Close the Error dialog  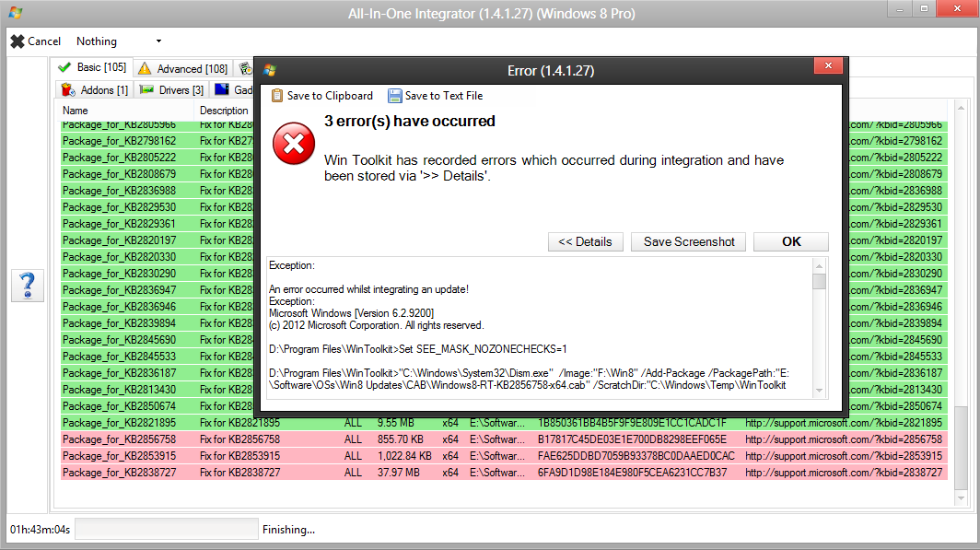click(828, 65)
